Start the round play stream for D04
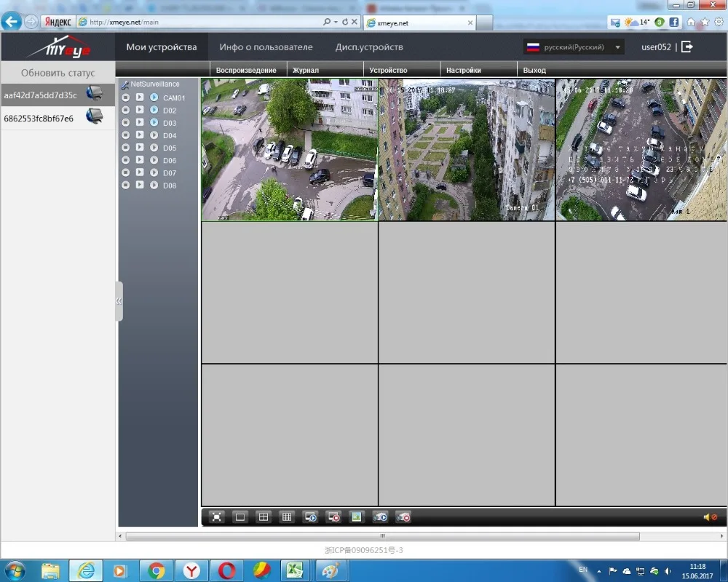 (x=154, y=135)
